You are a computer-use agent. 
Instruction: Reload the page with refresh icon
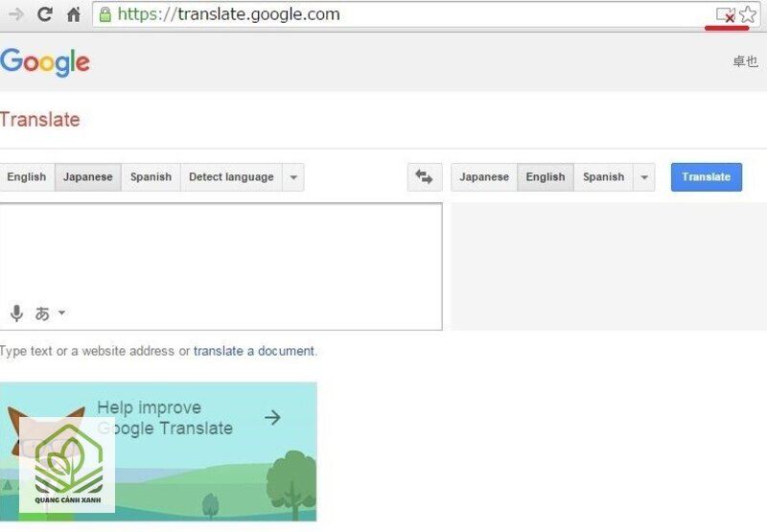coord(45,14)
